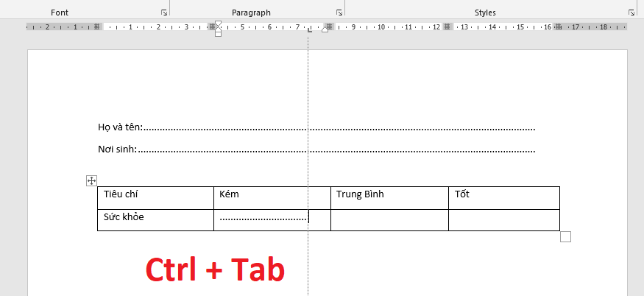This screenshot has width=644, height=296.
Task: Place cursor in the dotted cell under 'Kém'
Action: (x=263, y=219)
